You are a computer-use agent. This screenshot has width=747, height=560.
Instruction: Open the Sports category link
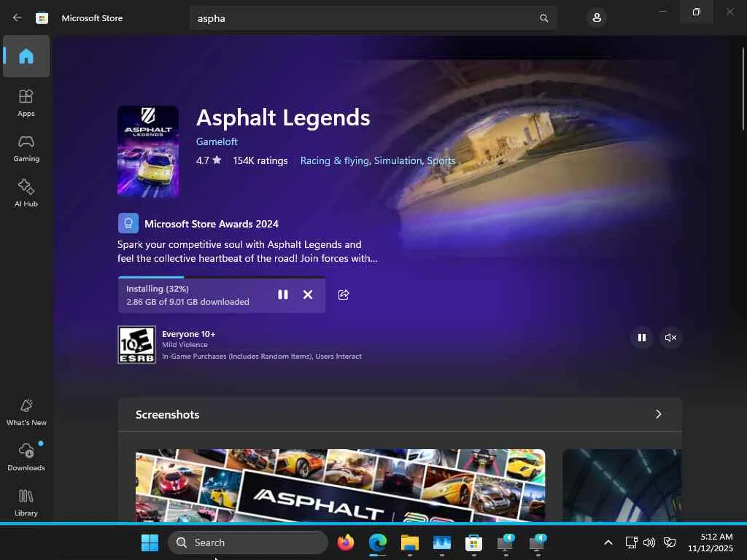441,160
